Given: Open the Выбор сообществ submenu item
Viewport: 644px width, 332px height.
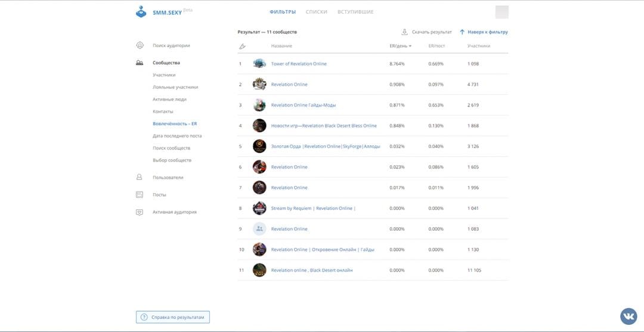Looking at the screenshot, I should (x=172, y=160).
